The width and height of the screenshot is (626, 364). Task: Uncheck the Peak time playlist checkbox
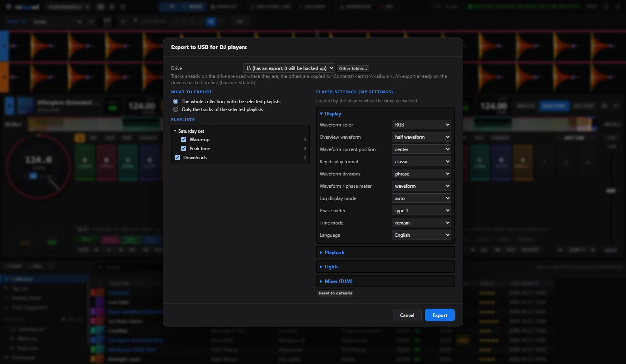(x=183, y=149)
